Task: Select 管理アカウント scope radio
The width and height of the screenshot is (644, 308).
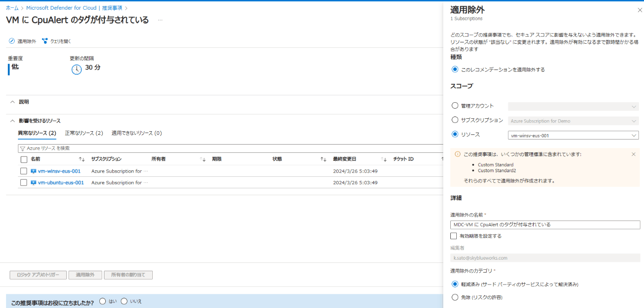Action: pos(455,106)
